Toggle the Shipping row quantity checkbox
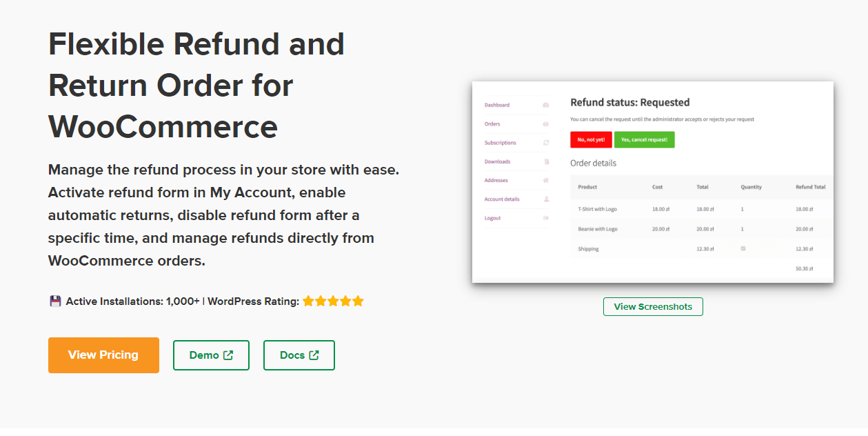Viewport: 868px width, 436px height. click(x=743, y=248)
